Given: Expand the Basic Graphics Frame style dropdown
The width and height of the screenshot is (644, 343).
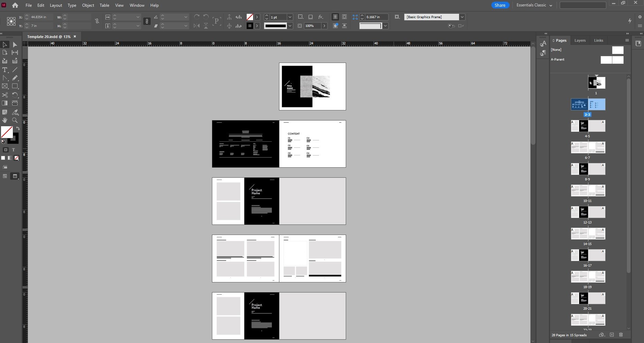Looking at the screenshot, I should 462,17.
